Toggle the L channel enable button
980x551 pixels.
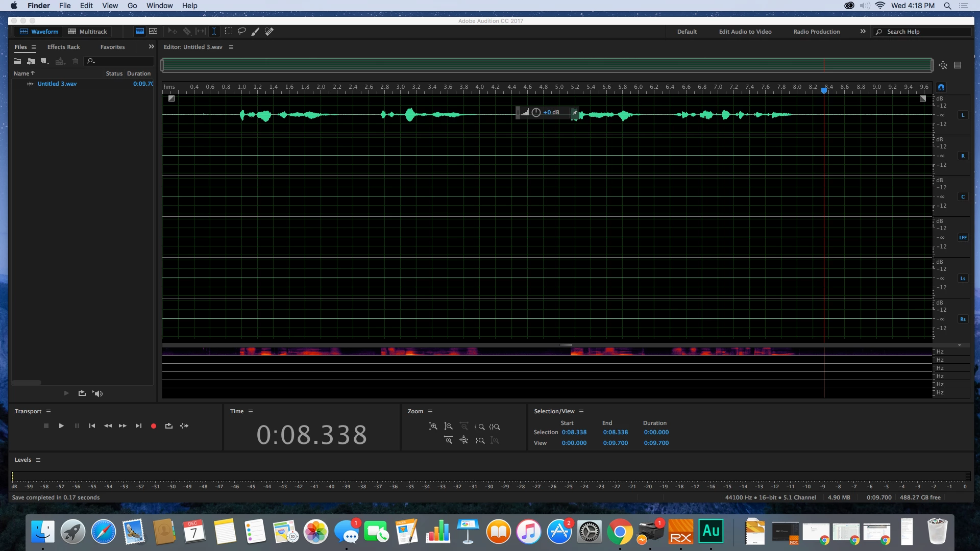point(963,115)
